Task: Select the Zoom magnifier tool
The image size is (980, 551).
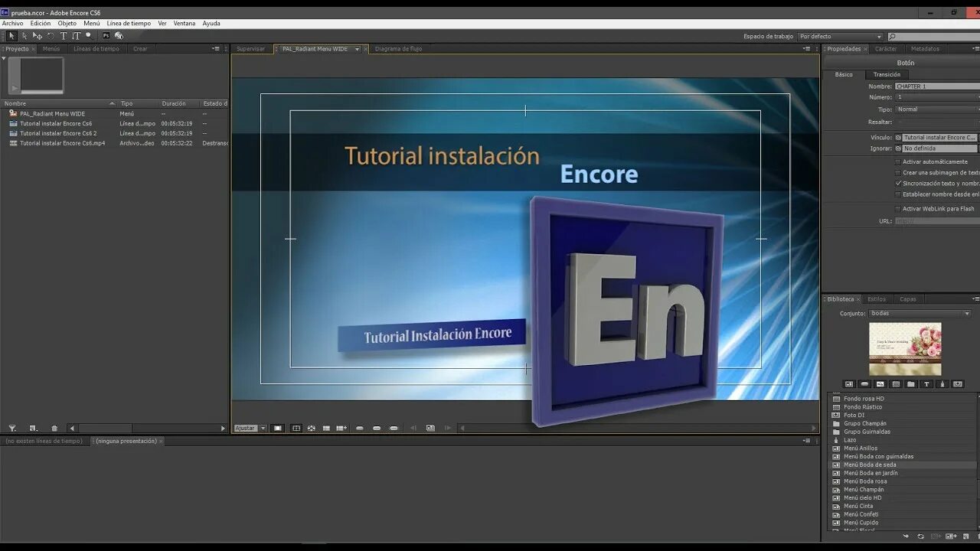Action: 89,36
